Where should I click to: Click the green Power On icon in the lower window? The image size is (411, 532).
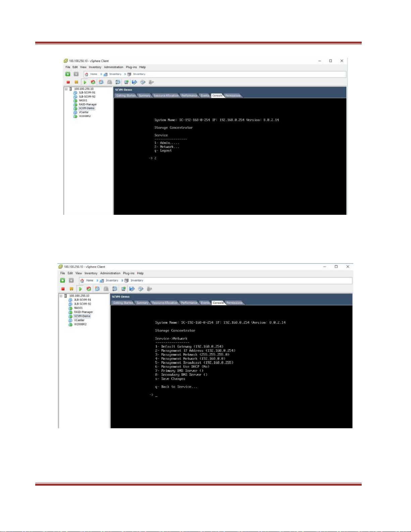[80, 289]
